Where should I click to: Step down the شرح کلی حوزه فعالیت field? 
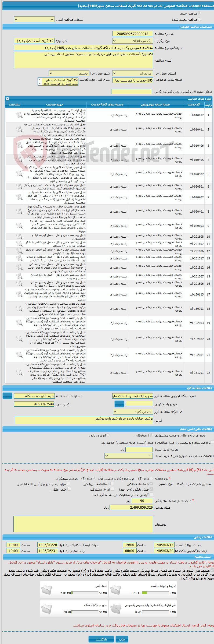40,84
